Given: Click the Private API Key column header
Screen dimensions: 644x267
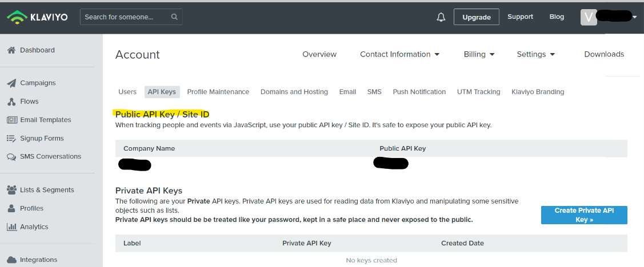Looking at the screenshot, I should coord(306,243).
